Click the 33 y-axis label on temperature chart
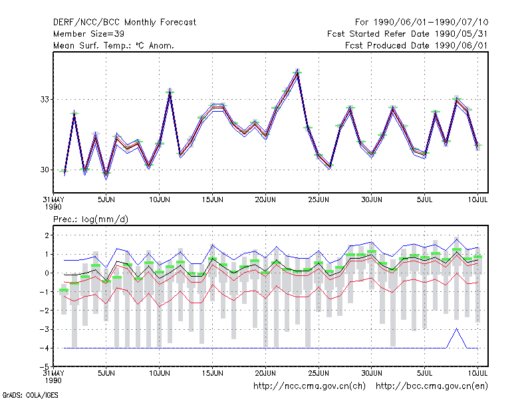532x399 pixels. click(x=45, y=99)
